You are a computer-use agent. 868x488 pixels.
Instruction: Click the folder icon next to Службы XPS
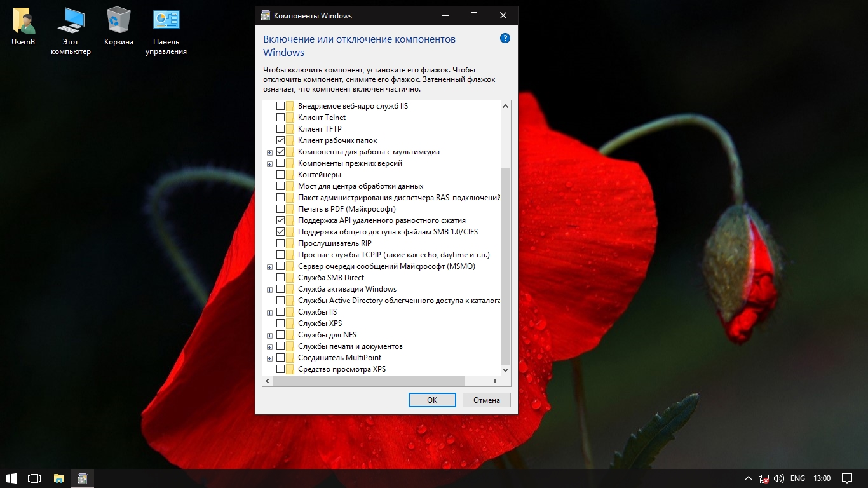tap(290, 323)
